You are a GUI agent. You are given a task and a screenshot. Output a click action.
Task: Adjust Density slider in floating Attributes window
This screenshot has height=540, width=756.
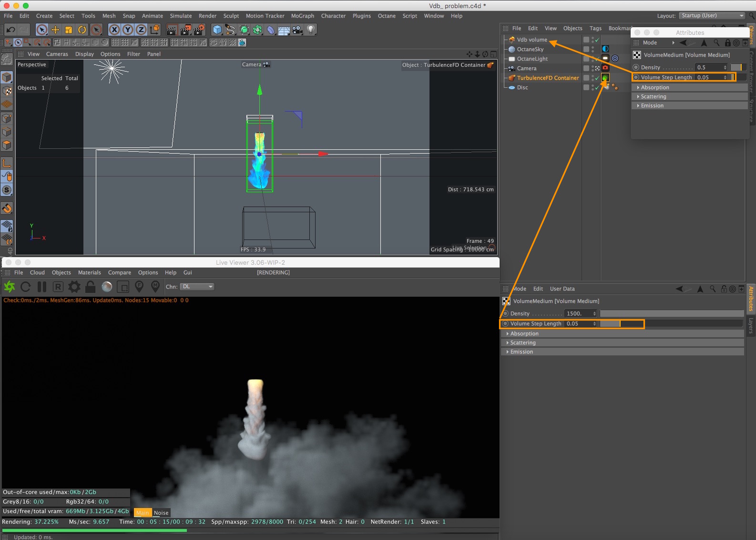pyautogui.click(x=738, y=67)
